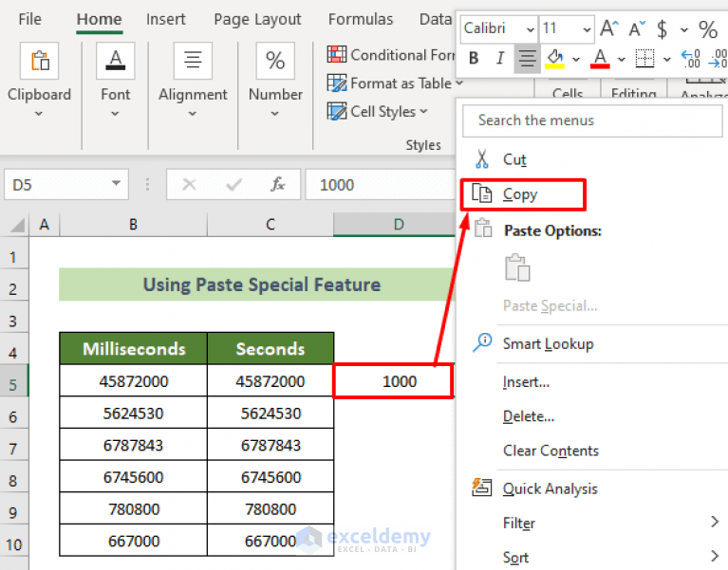Apply yellow fill color bucket
The width and height of the screenshot is (728, 570).
coord(555,59)
